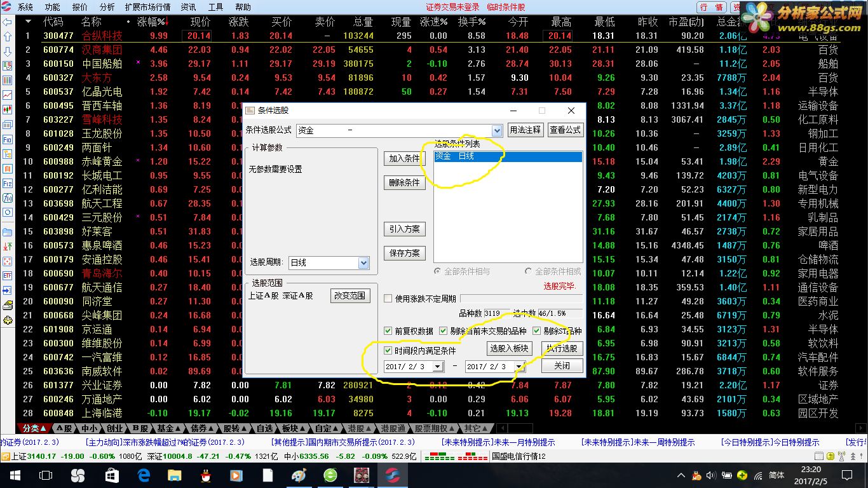Select 全部条件相或 radio button

pos(529,271)
